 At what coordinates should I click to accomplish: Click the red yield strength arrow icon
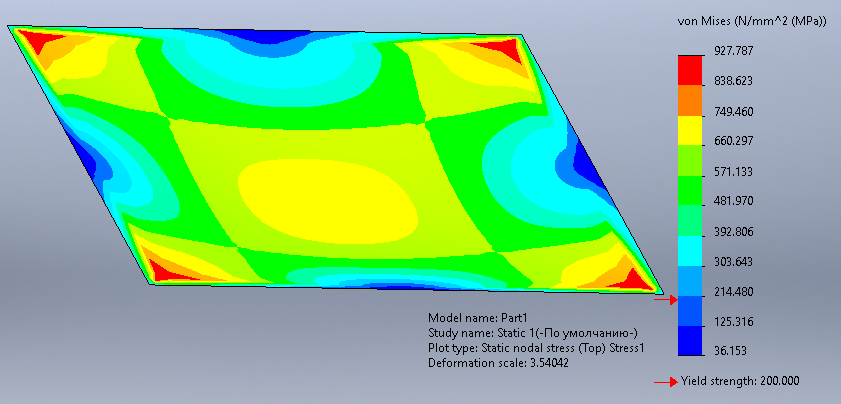click(x=664, y=382)
